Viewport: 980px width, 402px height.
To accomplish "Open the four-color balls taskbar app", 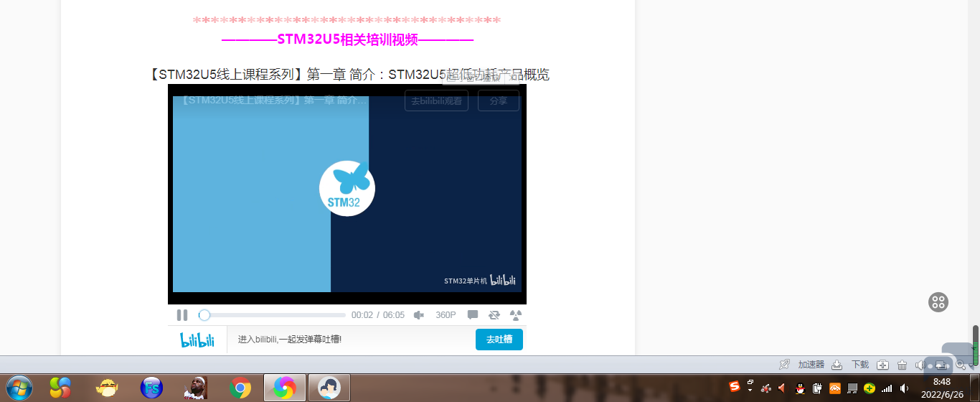I will [60, 388].
